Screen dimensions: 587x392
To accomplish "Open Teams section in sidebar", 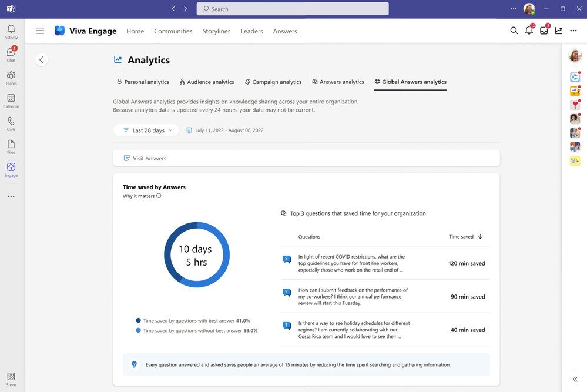I will pos(11,78).
